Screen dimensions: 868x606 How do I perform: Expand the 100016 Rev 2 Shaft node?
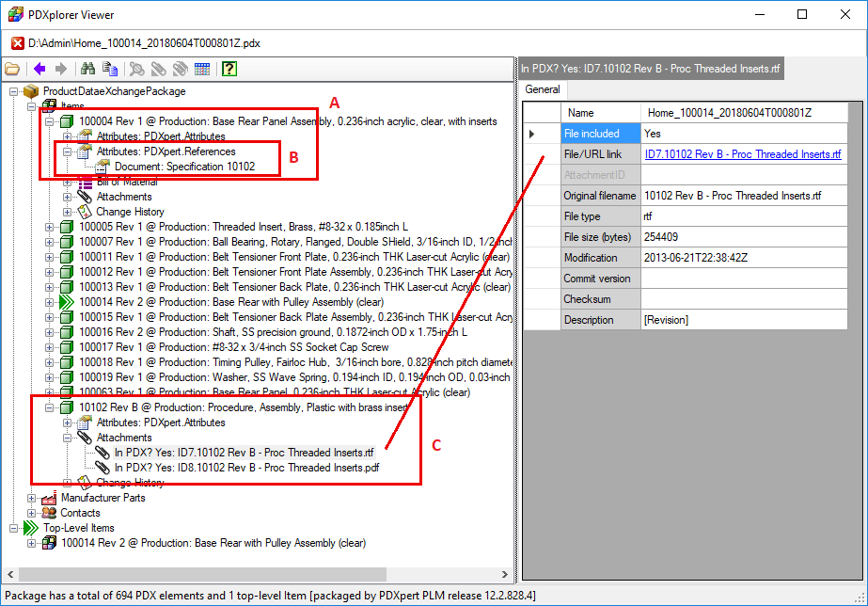[49, 332]
